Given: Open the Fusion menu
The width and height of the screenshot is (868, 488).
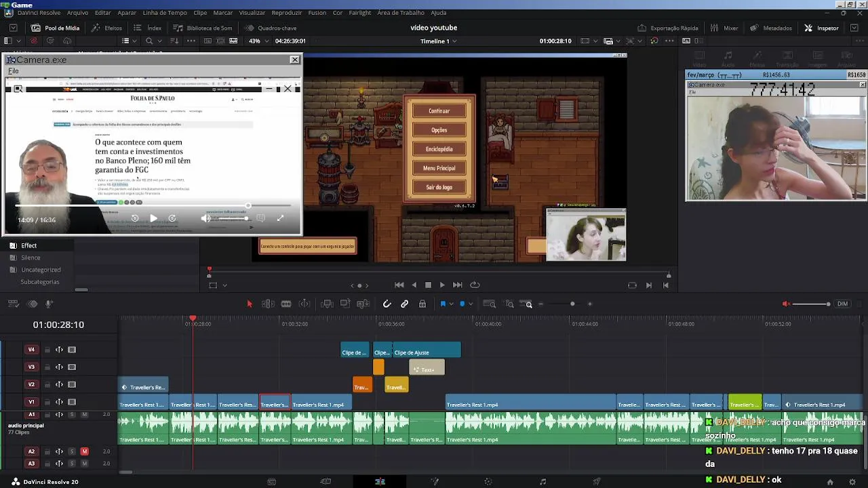Looking at the screenshot, I should [317, 13].
